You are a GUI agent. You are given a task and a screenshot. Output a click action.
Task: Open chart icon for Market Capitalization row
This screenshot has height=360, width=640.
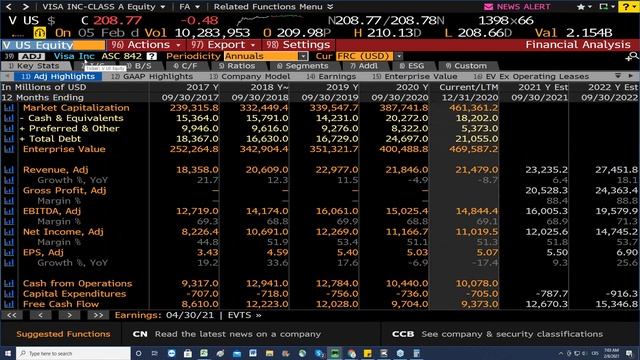(9, 108)
